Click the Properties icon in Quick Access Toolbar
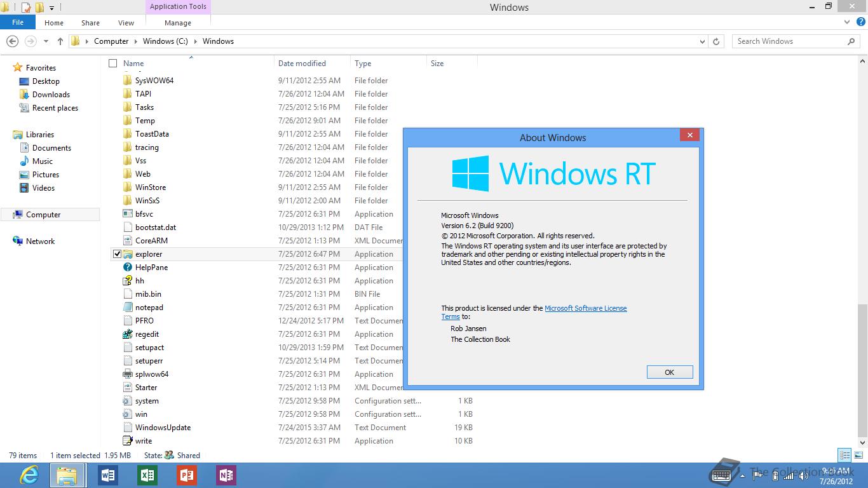The image size is (868, 488). (26, 8)
